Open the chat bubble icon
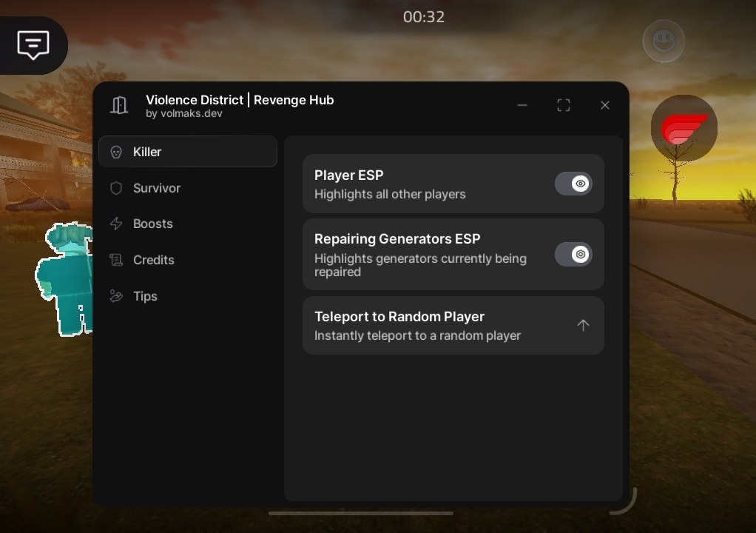This screenshot has width=756, height=533. [33, 45]
